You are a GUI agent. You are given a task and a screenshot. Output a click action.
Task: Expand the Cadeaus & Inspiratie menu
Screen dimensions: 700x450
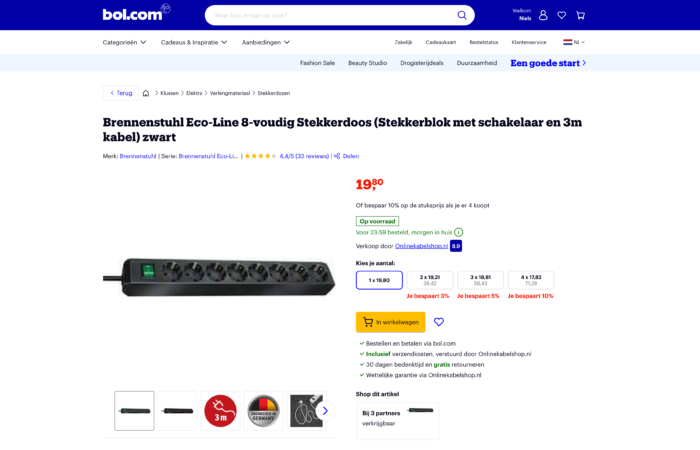[x=194, y=42]
